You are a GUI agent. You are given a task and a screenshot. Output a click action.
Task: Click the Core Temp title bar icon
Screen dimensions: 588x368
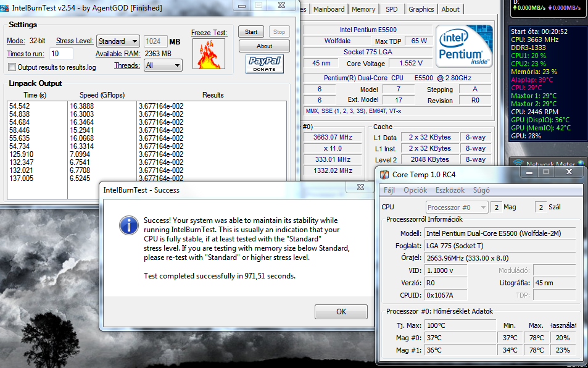pyautogui.click(x=384, y=175)
